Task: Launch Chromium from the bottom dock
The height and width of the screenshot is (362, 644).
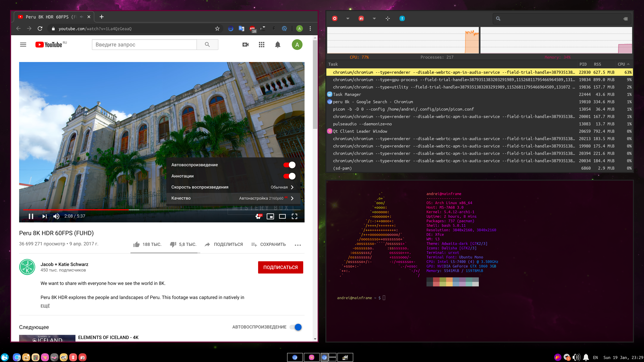Action: click(17, 357)
